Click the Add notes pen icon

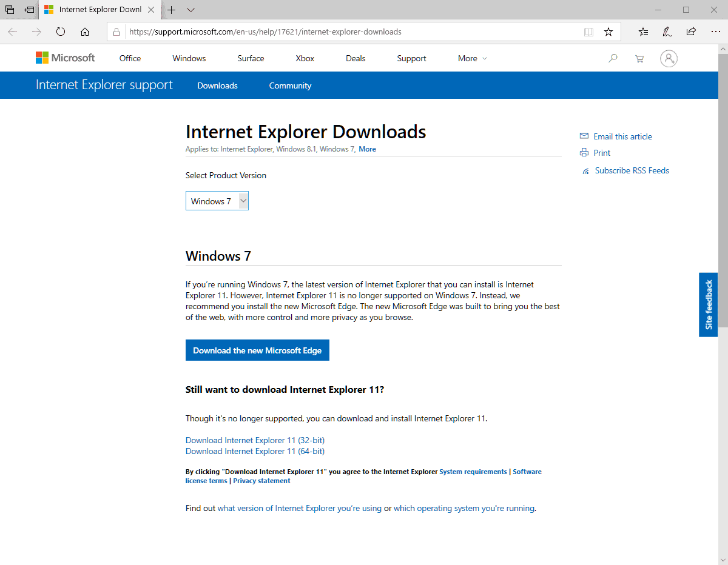point(667,32)
